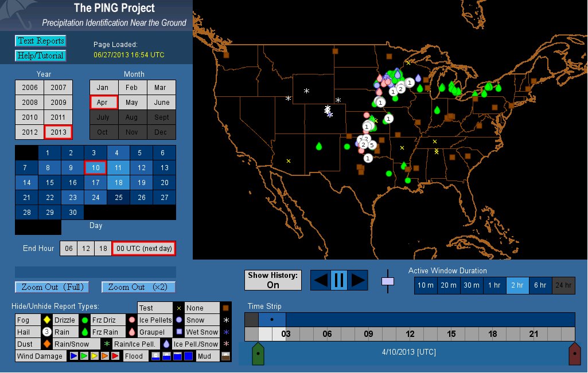Click the yellow diamond Fog icon
The height and width of the screenshot is (373, 588).
[x=46, y=320]
